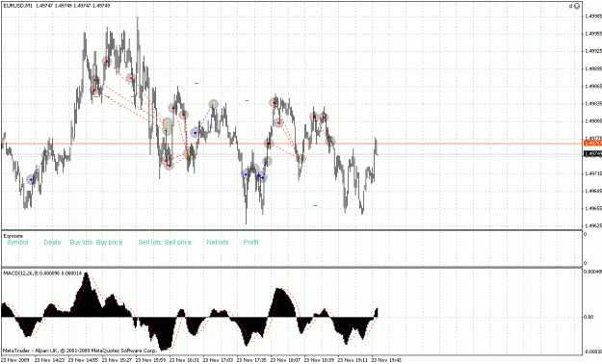Click the orange horizontal price line
Image resolution: width=602 pixels, height=364 pixels.
coord(292,143)
